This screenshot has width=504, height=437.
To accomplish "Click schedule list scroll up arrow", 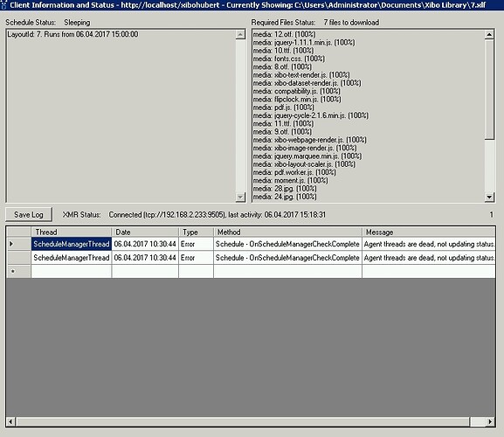I will click(240, 34).
